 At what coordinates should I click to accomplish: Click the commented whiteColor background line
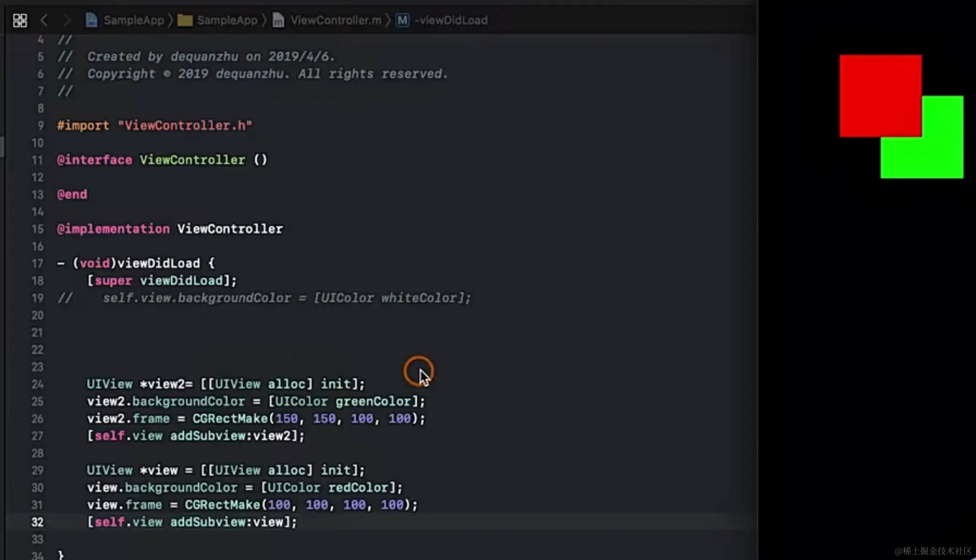[286, 298]
